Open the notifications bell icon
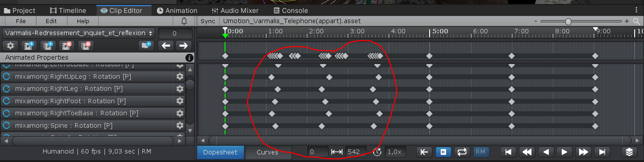Viewport: 644px width, 162px height. [x=184, y=21]
